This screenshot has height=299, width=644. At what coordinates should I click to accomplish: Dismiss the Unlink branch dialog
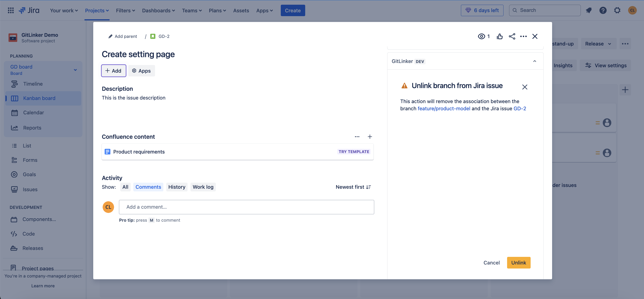(x=525, y=87)
